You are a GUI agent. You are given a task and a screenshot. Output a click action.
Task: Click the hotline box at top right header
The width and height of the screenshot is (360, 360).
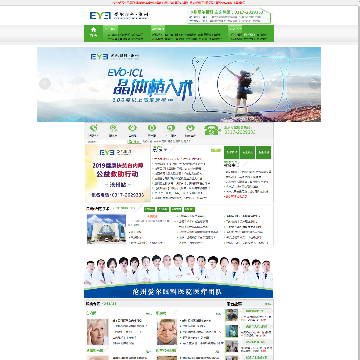pyautogui.click(x=229, y=16)
